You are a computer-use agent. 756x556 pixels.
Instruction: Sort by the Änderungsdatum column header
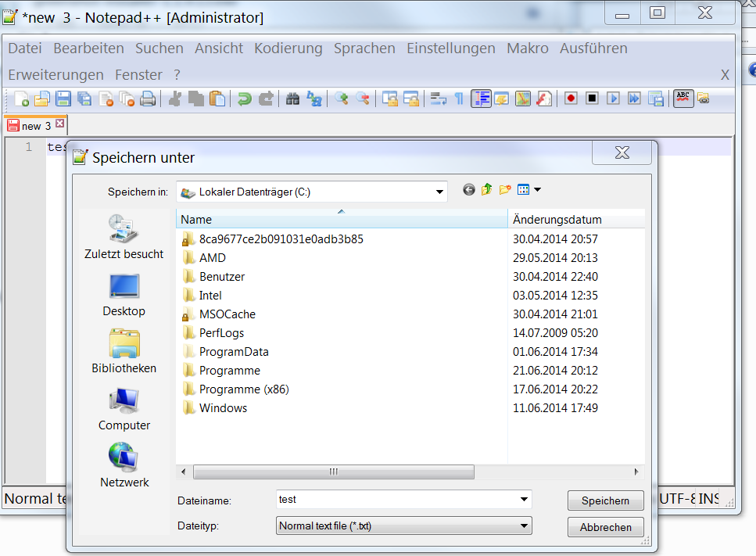pyautogui.click(x=576, y=220)
